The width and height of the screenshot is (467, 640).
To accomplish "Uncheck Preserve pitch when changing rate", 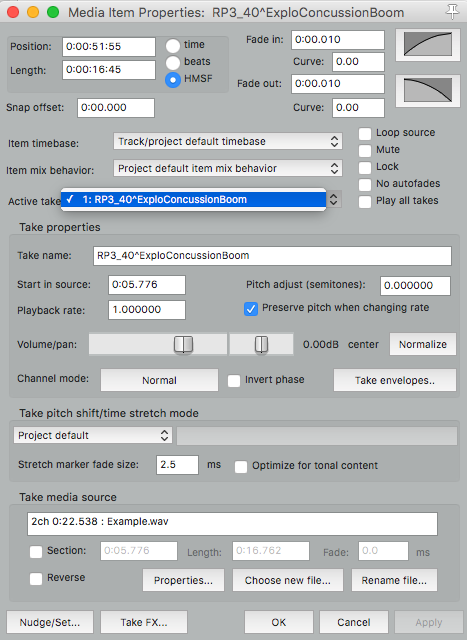I will point(251,309).
